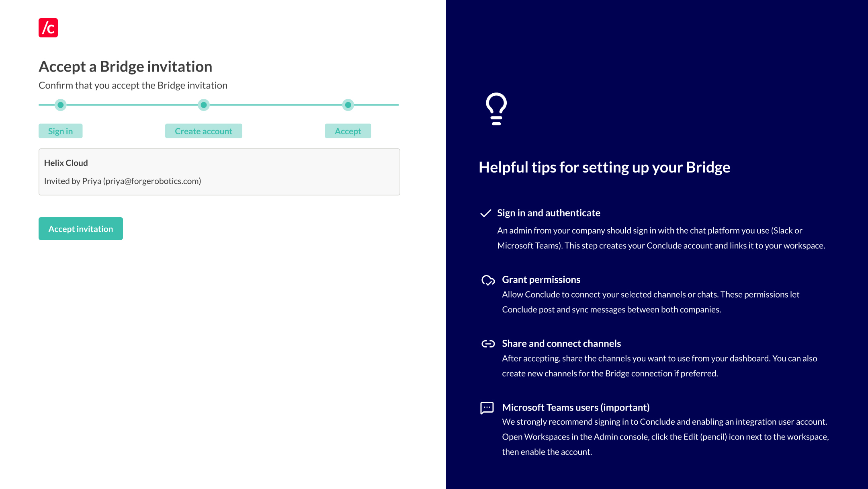This screenshot has width=868, height=489.
Task: Click the checkmark icon beside Sign in and authenticate
Action: point(486,213)
